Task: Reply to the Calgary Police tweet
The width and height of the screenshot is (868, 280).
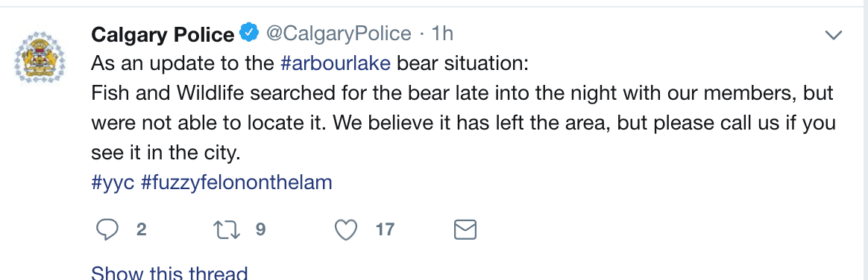Action: (x=107, y=230)
